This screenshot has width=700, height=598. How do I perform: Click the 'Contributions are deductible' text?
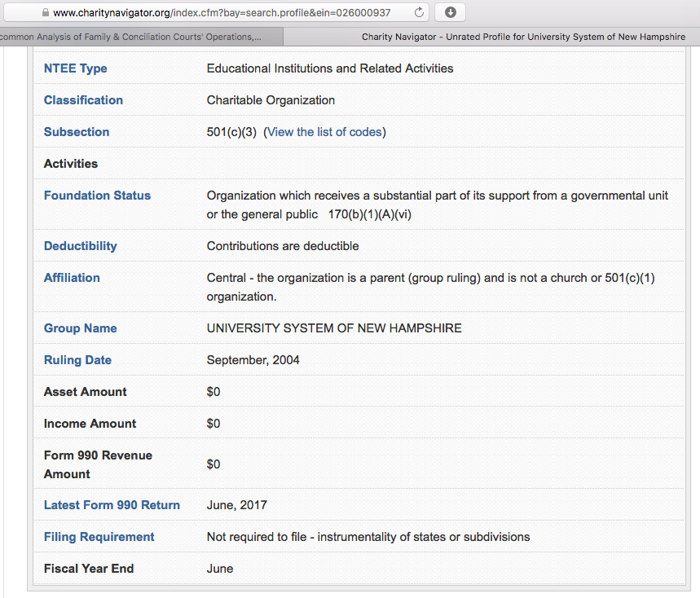[283, 246]
